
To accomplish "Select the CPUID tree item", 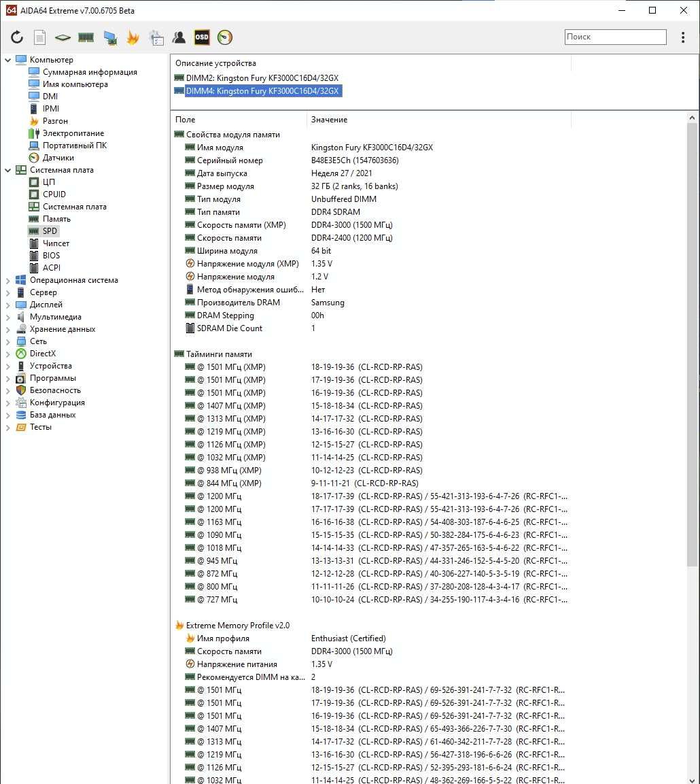I will click(x=54, y=194).
